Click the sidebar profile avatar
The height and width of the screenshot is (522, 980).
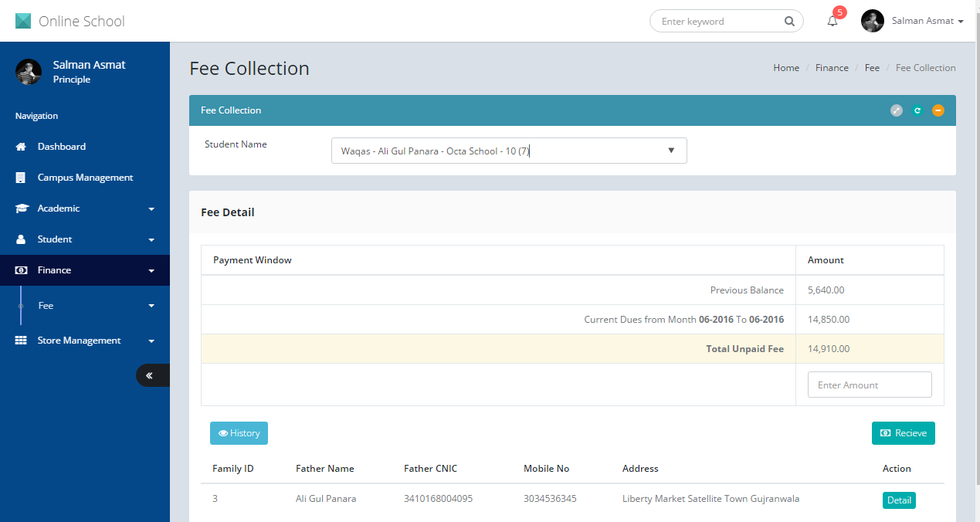[x=29, y=72]
